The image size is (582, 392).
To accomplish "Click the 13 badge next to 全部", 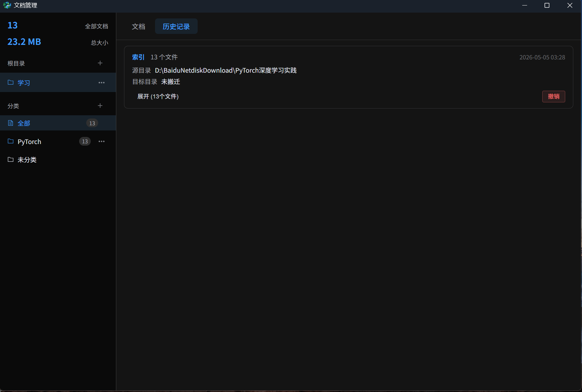I will pos(92,123).
